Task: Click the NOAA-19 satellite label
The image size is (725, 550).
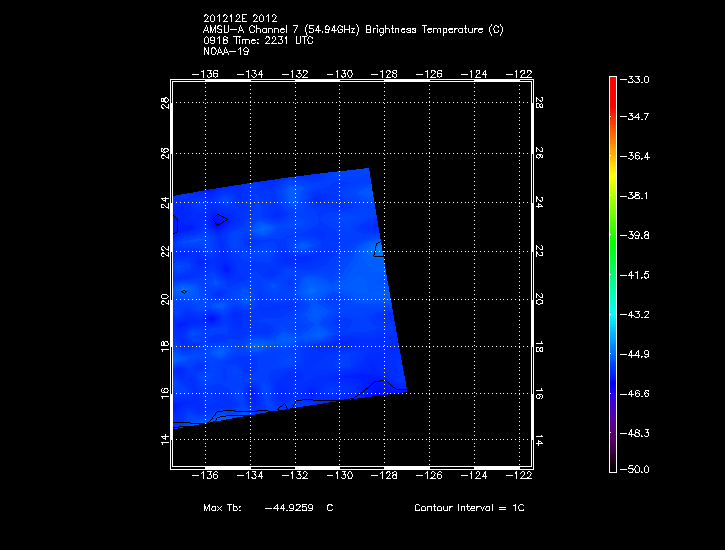Action: (x=225, y=51)
